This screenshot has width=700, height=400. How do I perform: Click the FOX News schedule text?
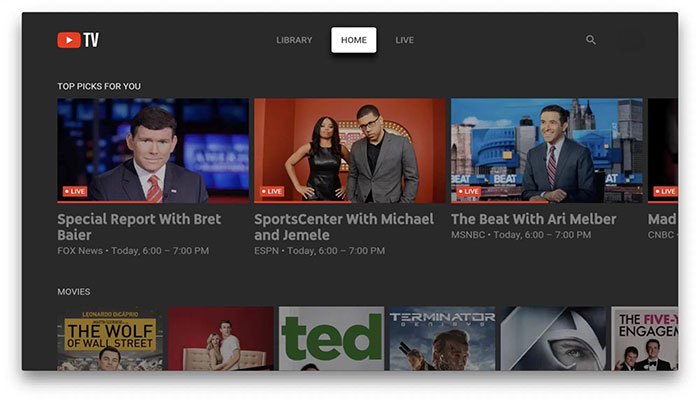pyautogui.click(x=133, y=251)
